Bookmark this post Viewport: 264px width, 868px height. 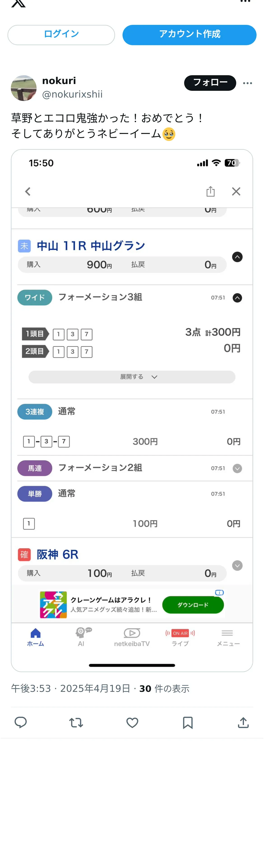(188, 722)
